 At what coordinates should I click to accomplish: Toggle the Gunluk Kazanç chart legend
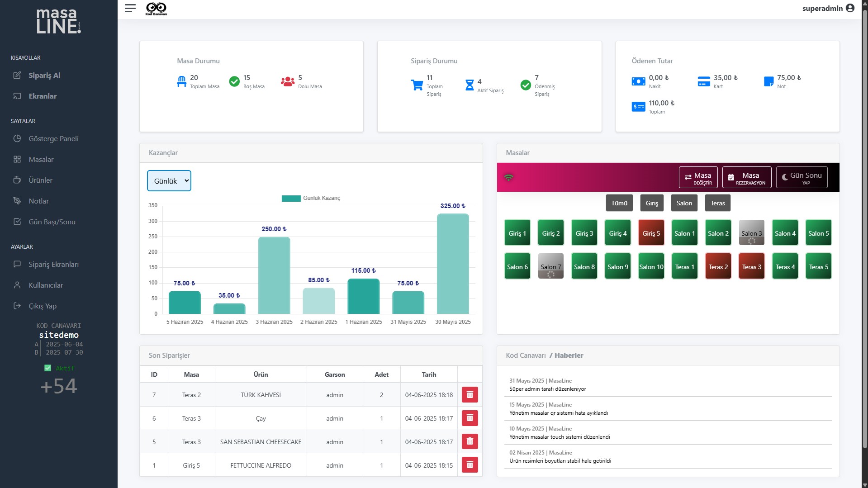pyautogui.click(x=311, y=198)
